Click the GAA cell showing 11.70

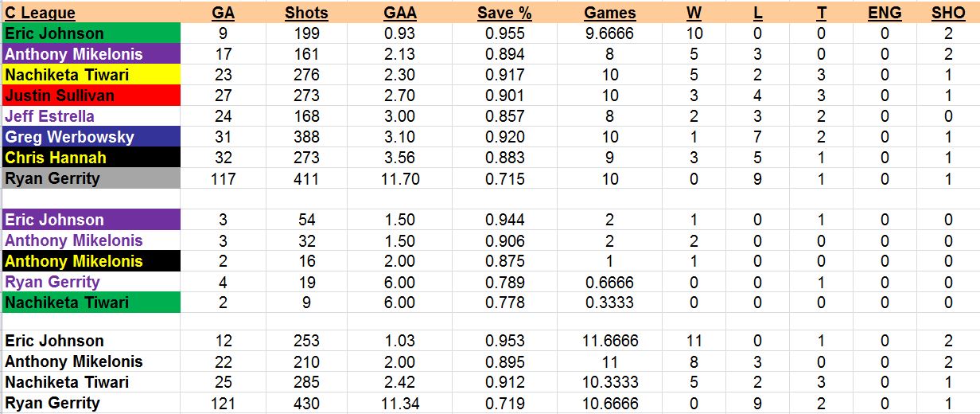click(x=399, y=178)
